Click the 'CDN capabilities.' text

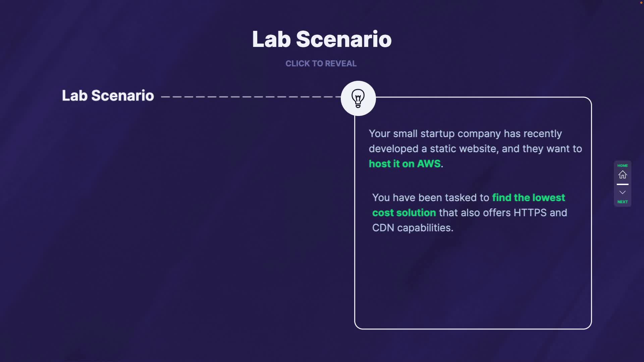tap(413, 228)
